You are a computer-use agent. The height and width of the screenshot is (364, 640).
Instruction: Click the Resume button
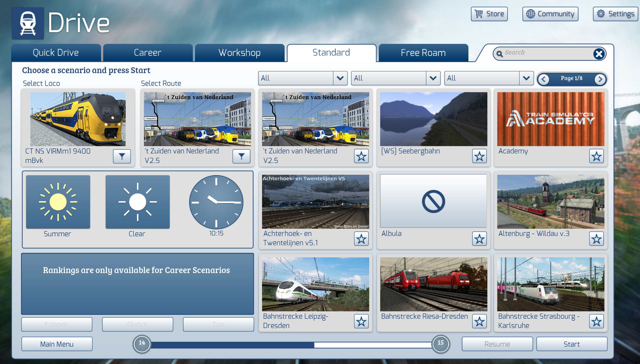497,344
